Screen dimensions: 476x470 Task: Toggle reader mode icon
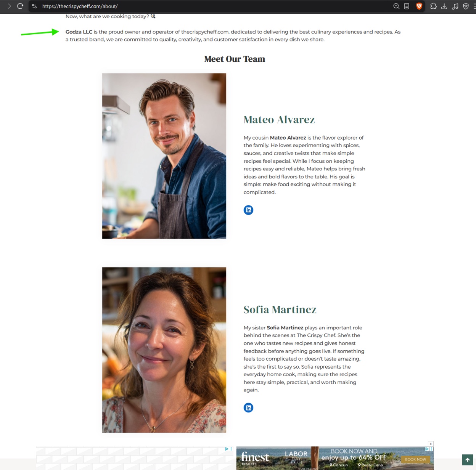click(x=407, y=6)
